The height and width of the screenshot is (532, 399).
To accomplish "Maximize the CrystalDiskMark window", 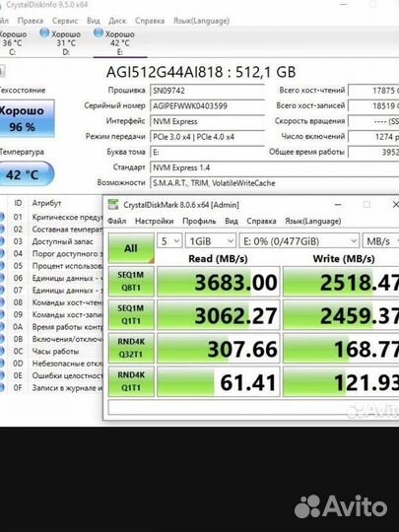I will pos(366,205).
